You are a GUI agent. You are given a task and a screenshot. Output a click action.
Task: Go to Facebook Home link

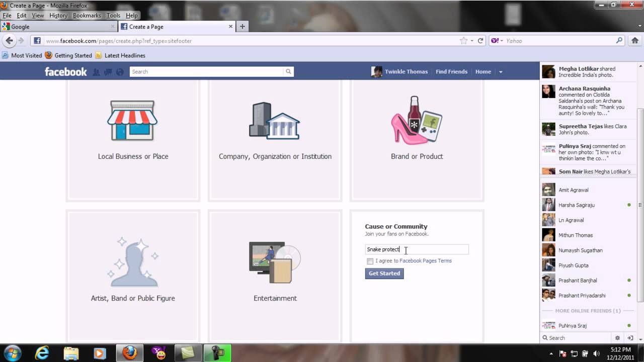tap(483, 71)
